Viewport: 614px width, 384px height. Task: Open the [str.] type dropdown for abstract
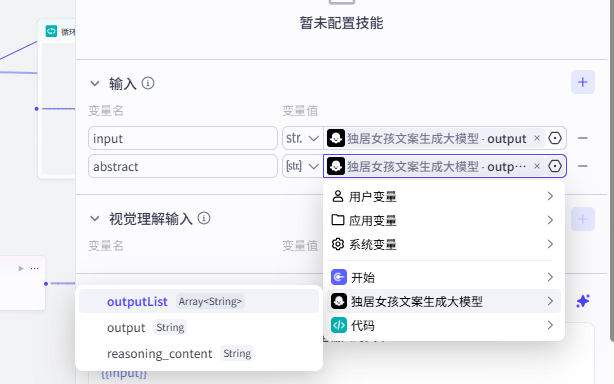[x=302, y=166]
